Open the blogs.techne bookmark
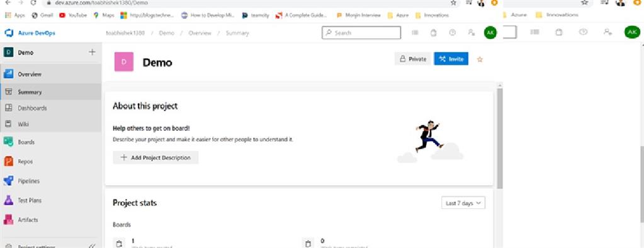Image resolution: width=644 pixels, height=248 pixels. 147,15
